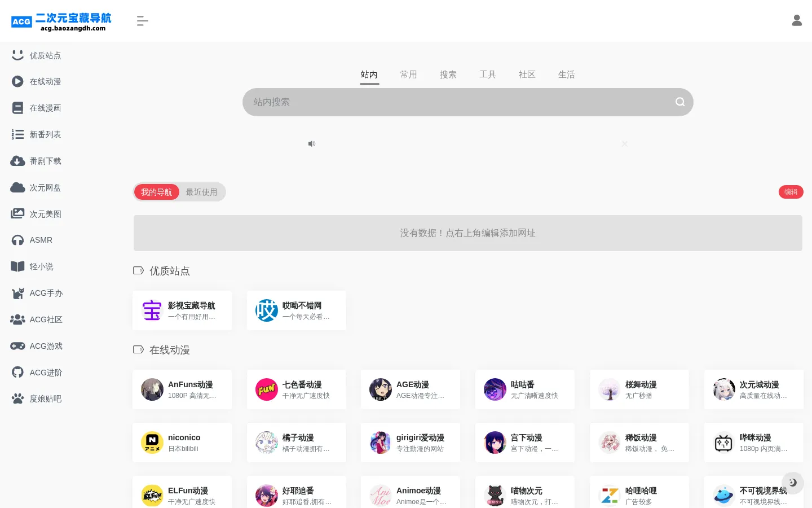This screenshot has height=508, width=812.
Task: Open the ELFun动漫 card
Action: click(182, 492)
